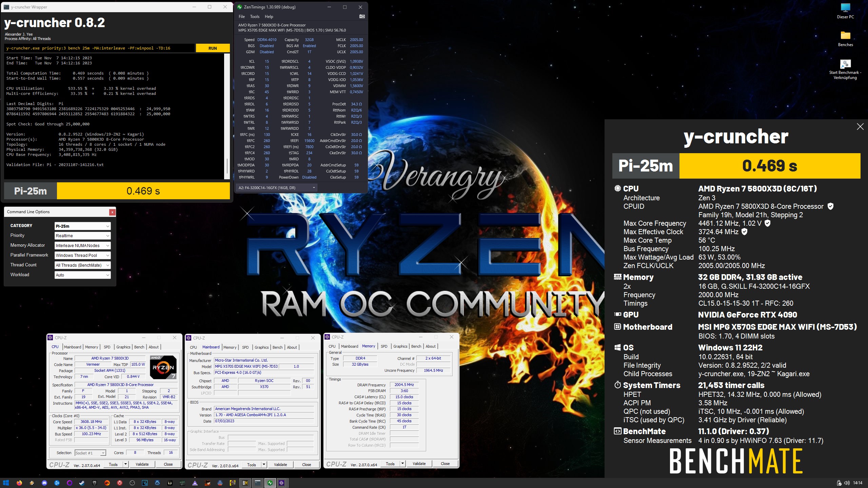Image resolution: width=868 pixels, height=488 pixels.
Task: Click the shield beside Max Core Frequency
Action: [x=768, y=223]
